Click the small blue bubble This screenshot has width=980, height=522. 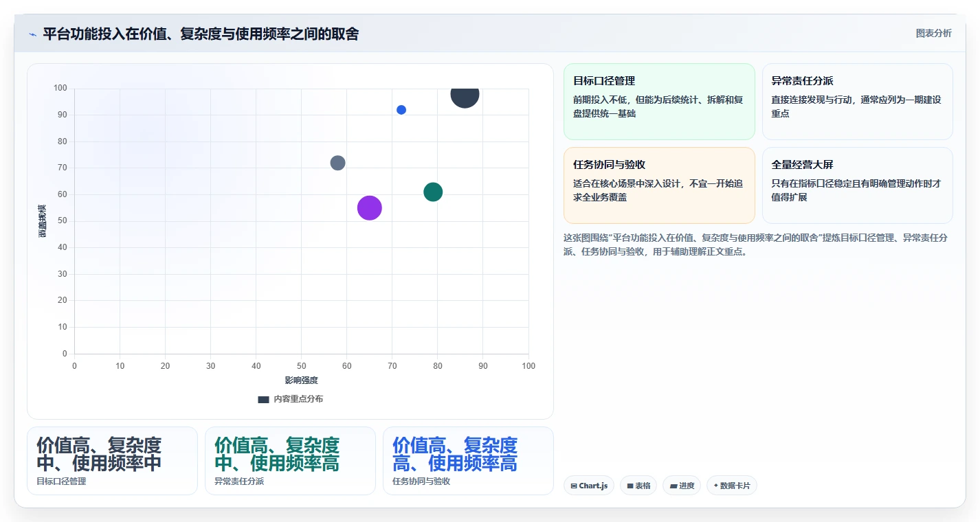point(401,110)
